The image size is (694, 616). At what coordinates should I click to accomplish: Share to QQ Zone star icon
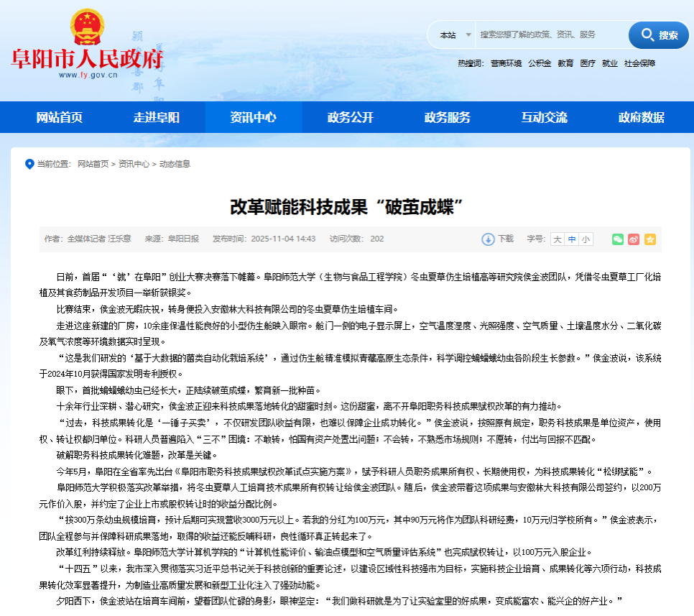(x=649, y=239)
